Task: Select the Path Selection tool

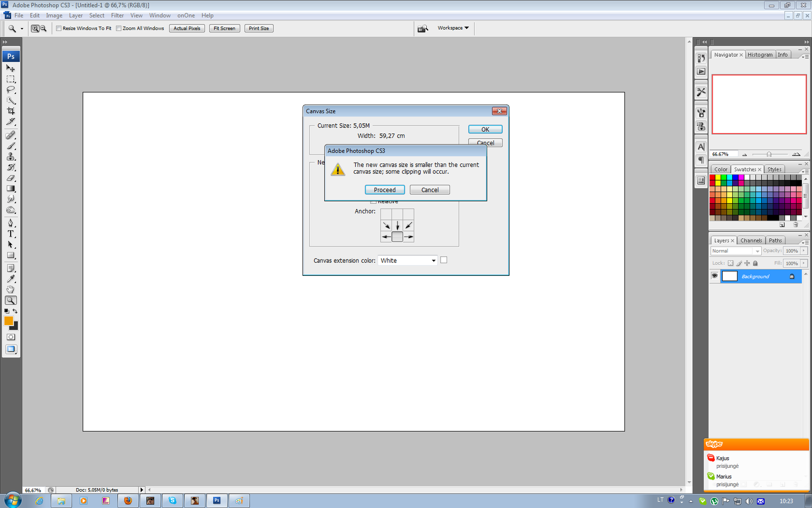Action: point(11,244)
